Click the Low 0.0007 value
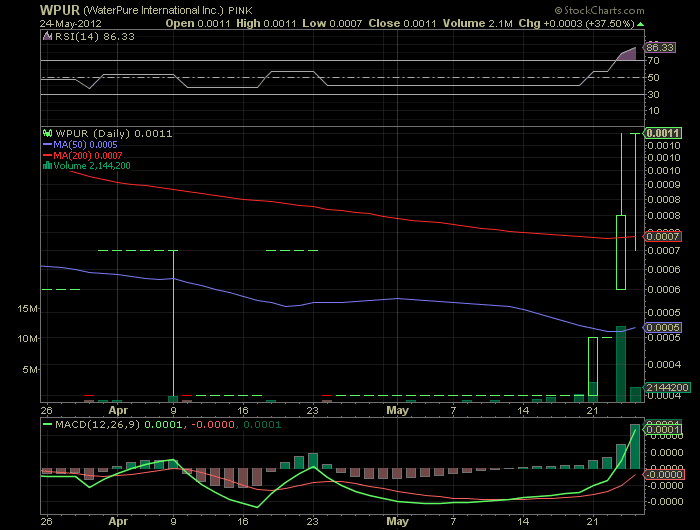700x530 pixels. click(332, 24)
